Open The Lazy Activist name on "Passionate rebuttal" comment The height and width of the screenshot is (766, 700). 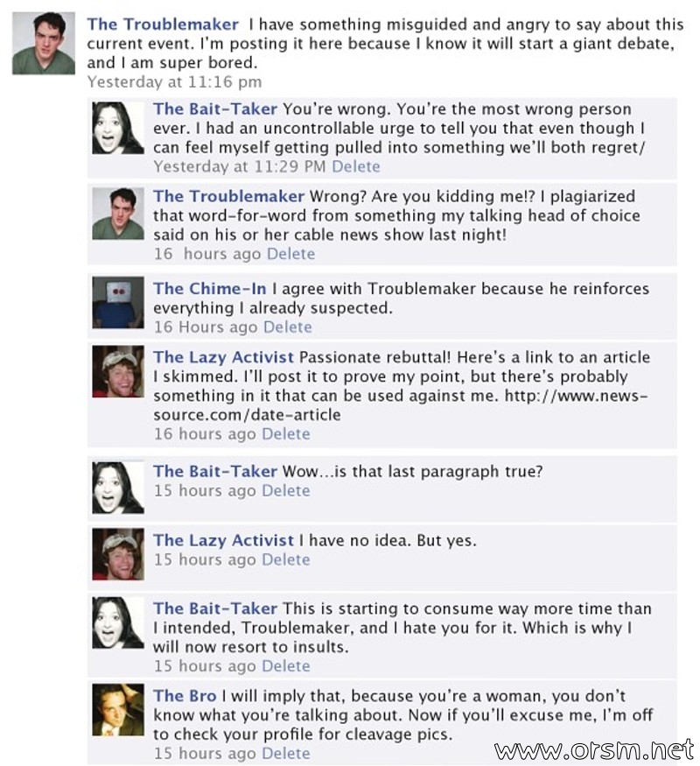(224, 357)
